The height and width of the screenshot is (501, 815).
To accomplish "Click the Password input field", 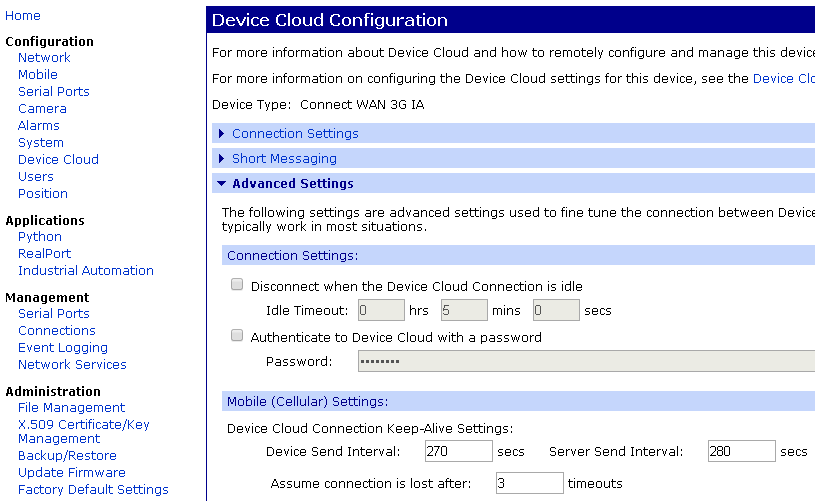I will pyautogui.click(x=585, y=361).
